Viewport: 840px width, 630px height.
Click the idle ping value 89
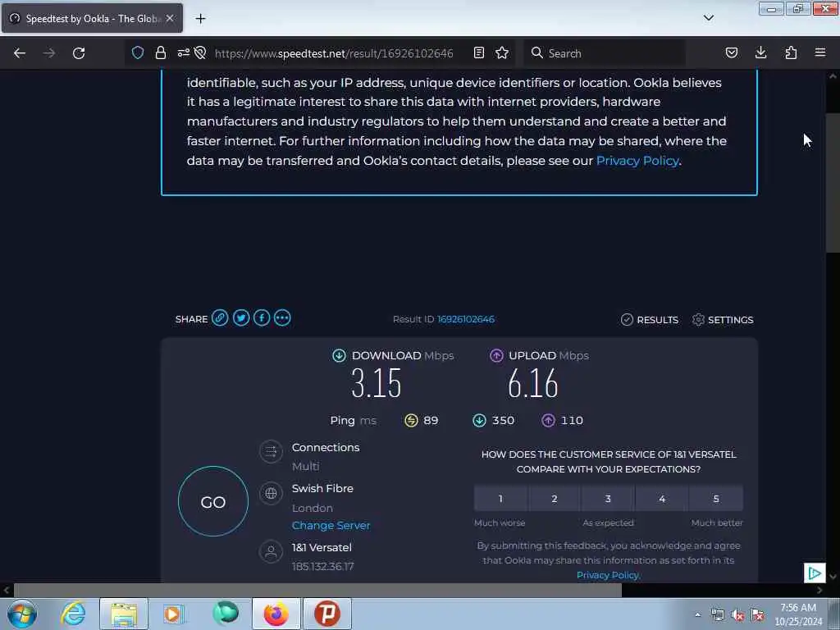pyautogui.click(x=431, y=421)
